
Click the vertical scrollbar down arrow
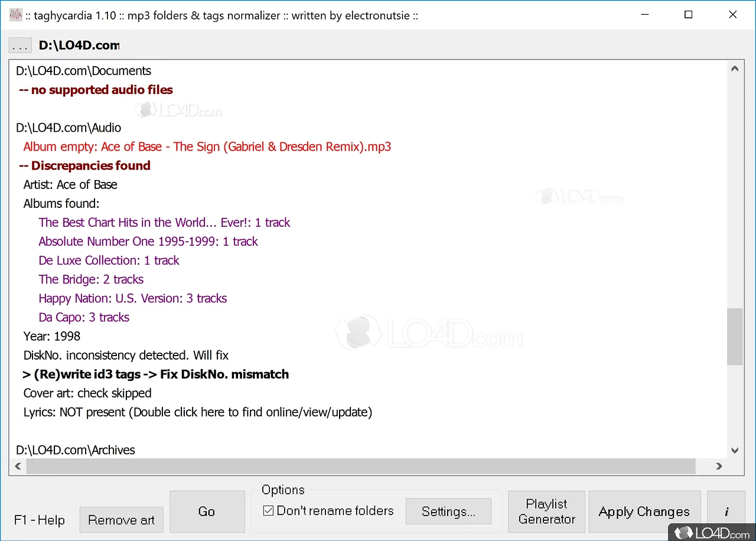point(735,450)
